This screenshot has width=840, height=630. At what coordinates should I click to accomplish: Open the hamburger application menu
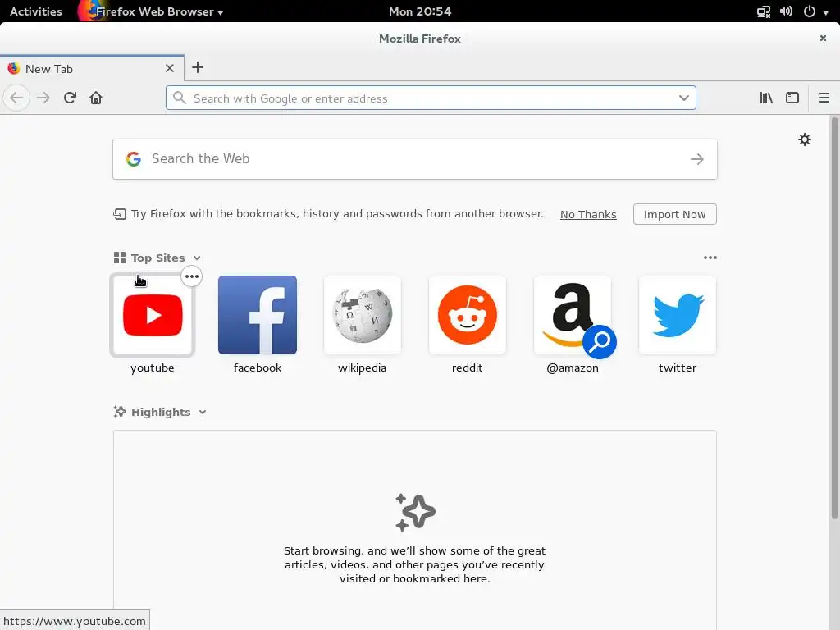pyautogui.click(x=824, y=98)
